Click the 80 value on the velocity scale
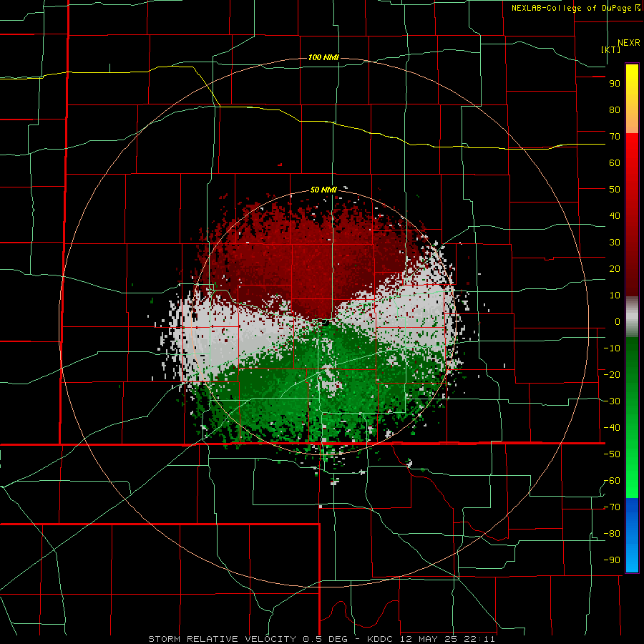This screenshot has width=644, height=644. 615,110
